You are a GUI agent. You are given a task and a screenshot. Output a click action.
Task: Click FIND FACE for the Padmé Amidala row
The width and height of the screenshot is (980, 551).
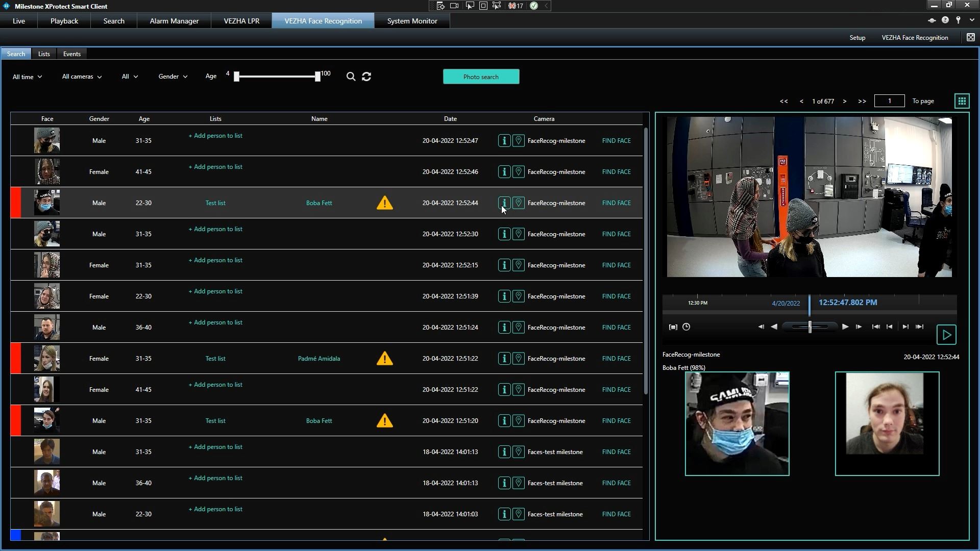click(616, 359)
